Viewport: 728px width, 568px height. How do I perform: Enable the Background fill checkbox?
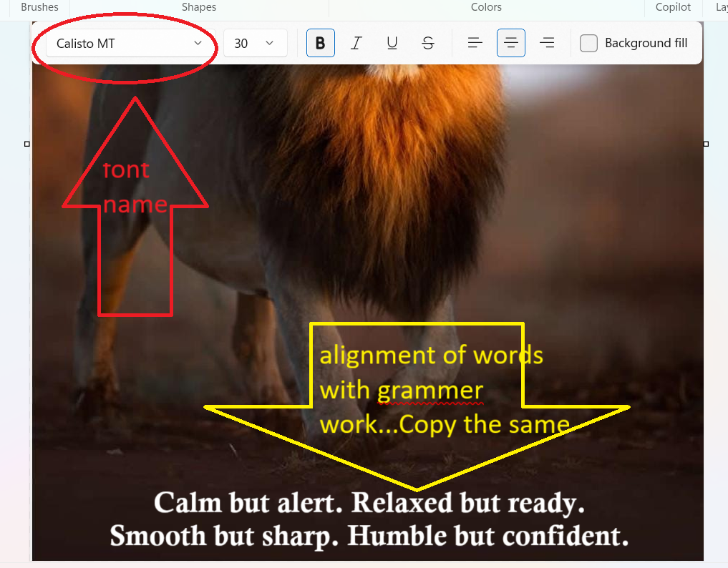(588, 43)
